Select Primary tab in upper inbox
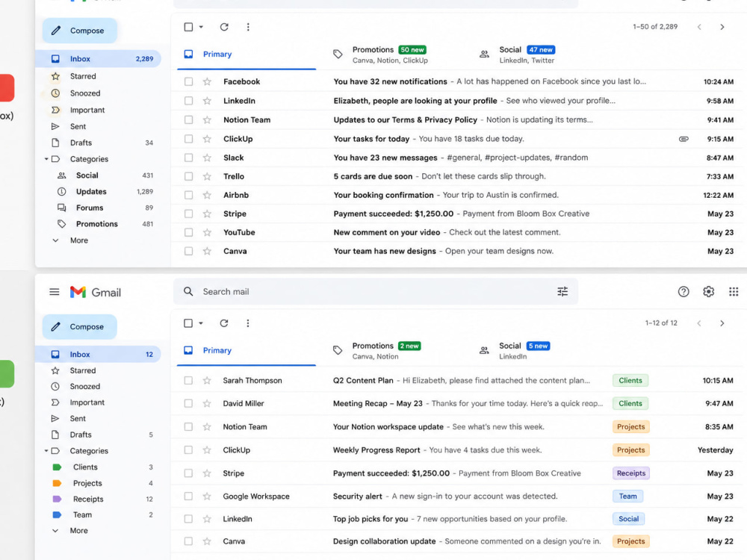747x560 pixels. click(247, 55)
